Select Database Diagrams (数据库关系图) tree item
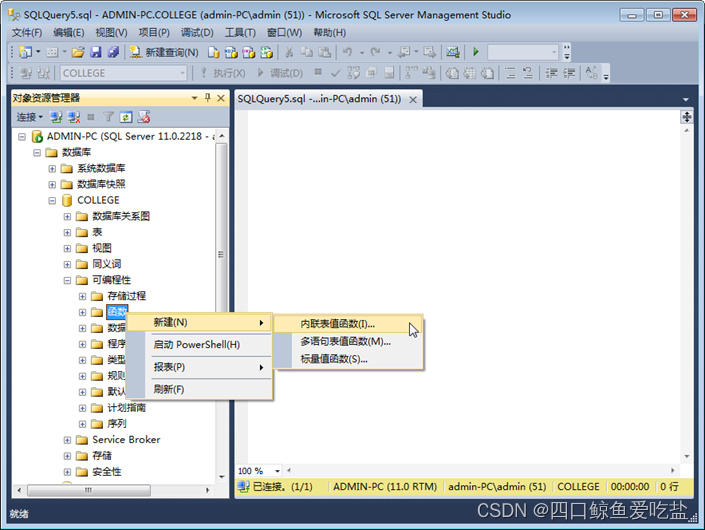The width and height of the screenshot is (705, 530). pyautogui.click(x=121, y=216)
